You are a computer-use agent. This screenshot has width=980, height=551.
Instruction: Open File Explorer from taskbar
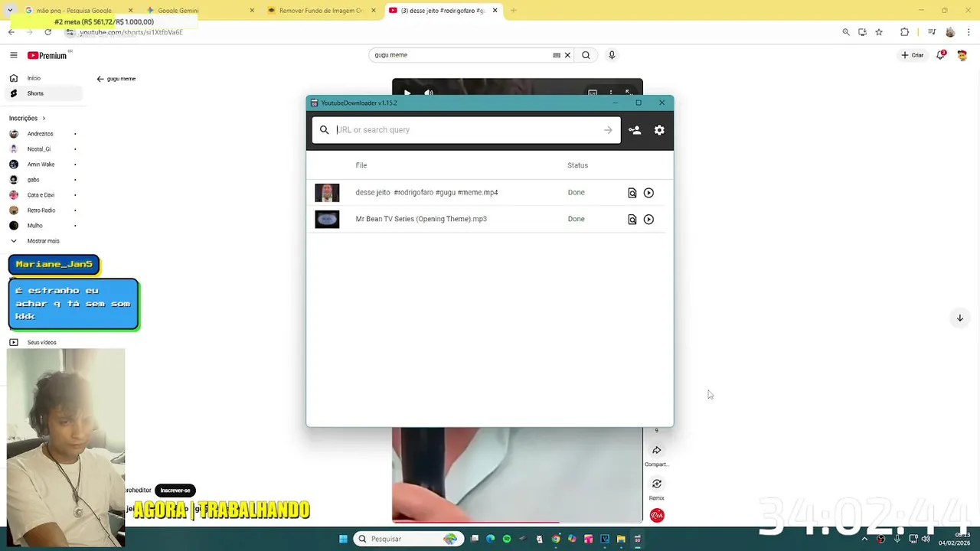point(621,539)
